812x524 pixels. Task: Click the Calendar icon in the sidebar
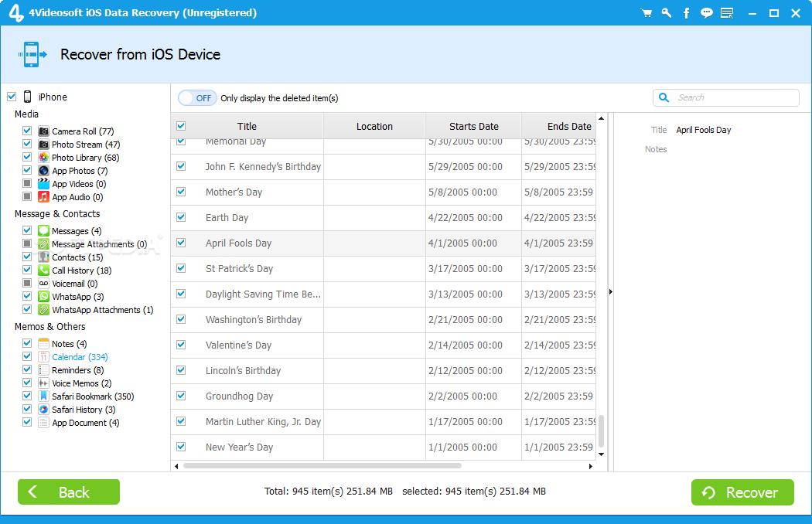[x=43, y=357]
